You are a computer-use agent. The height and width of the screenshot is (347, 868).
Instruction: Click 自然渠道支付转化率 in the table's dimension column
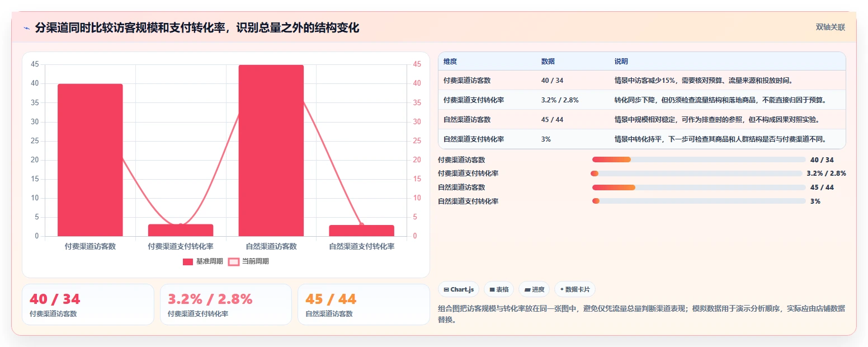(x=474, y=139)
